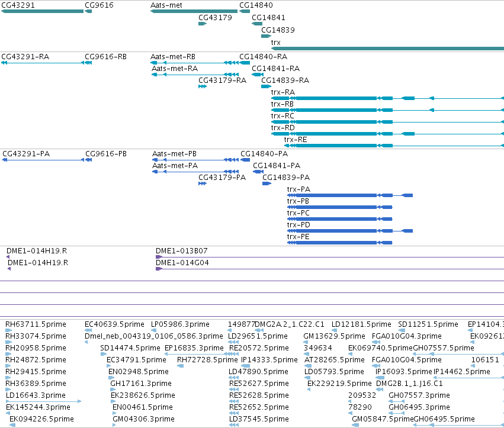Select the Aats-met gene bar

[194, 11]
